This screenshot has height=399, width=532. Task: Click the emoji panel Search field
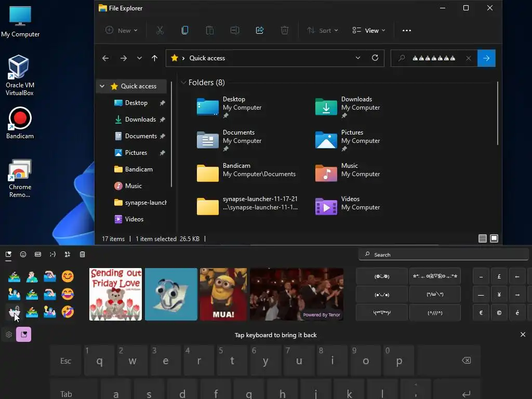click(x=444, y=255)
